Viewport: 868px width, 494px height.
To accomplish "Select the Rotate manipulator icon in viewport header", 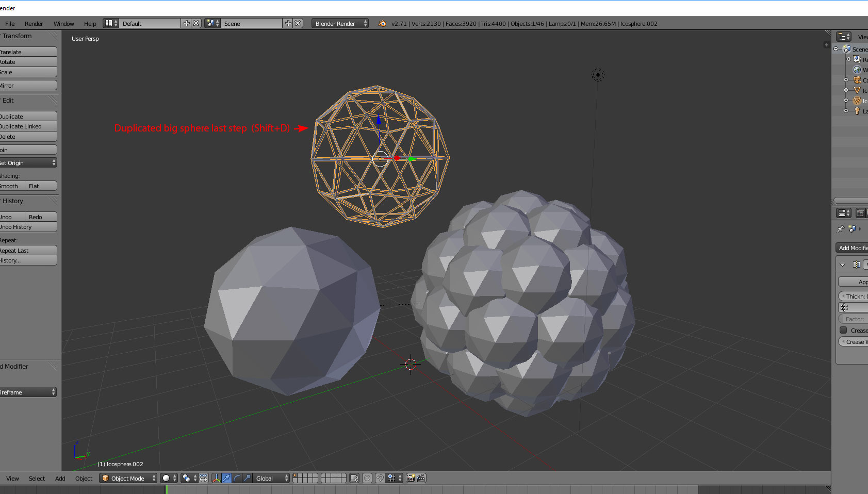I will click(x=236, y=478).
